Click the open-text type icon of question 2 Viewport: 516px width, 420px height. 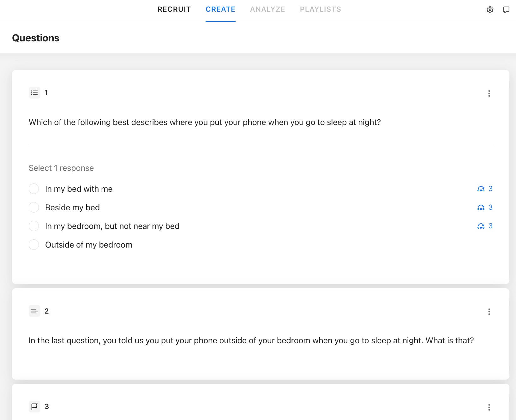coord(34,311)
